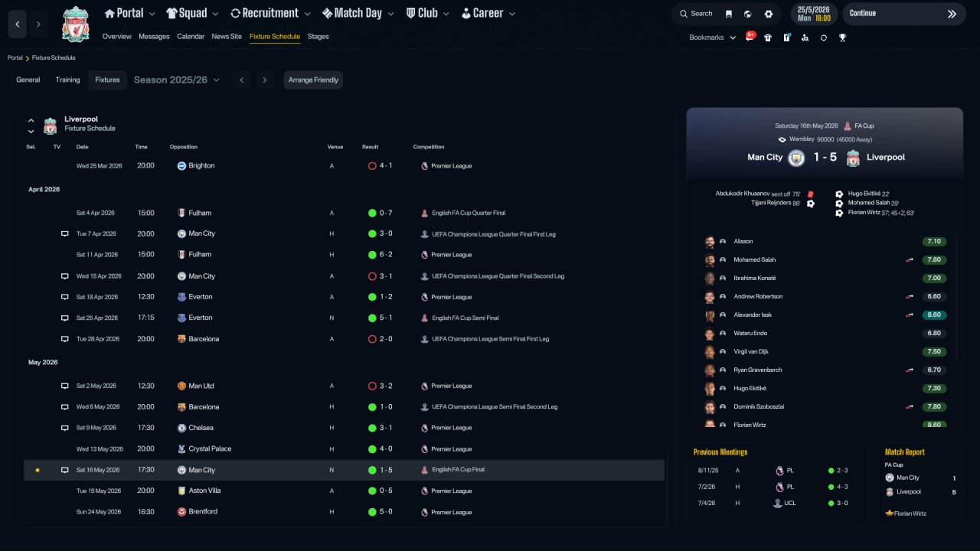
Task: Select the highlighted Man City FA Cup Final row dot
Action: coord(37,471)
